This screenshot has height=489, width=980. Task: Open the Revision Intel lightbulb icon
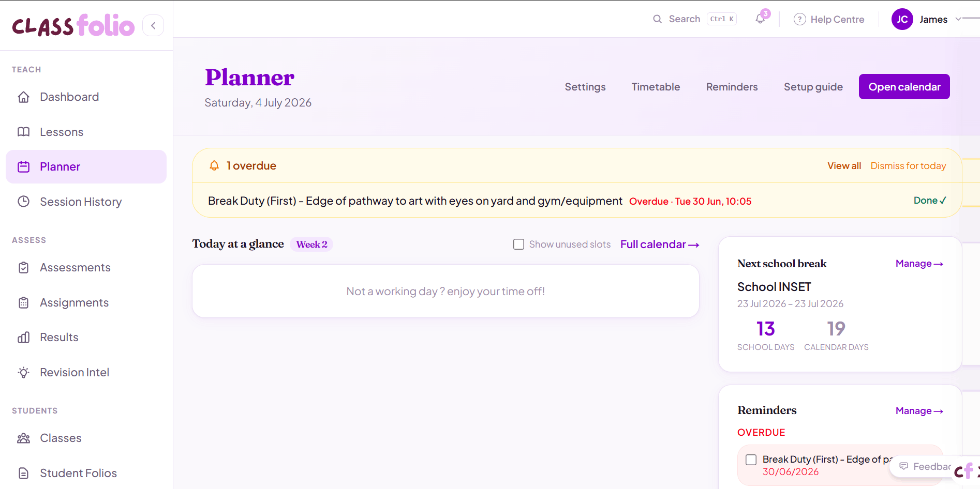coord(23,372)
